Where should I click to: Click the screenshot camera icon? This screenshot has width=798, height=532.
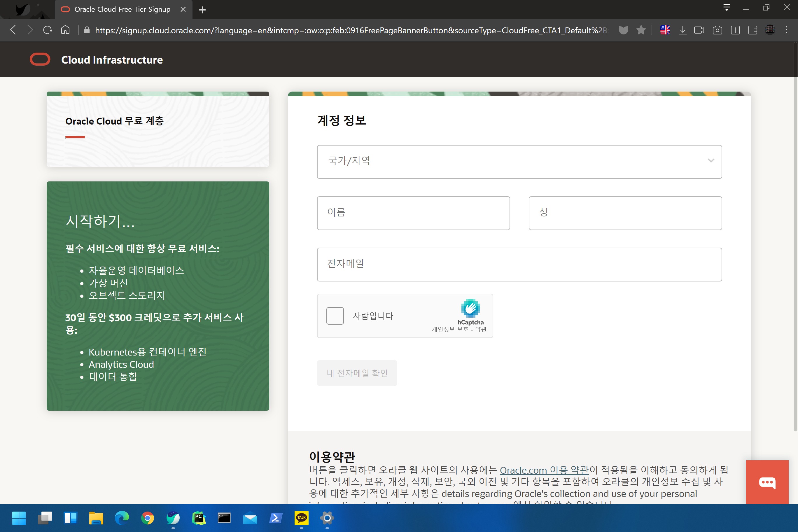point(717,30)
